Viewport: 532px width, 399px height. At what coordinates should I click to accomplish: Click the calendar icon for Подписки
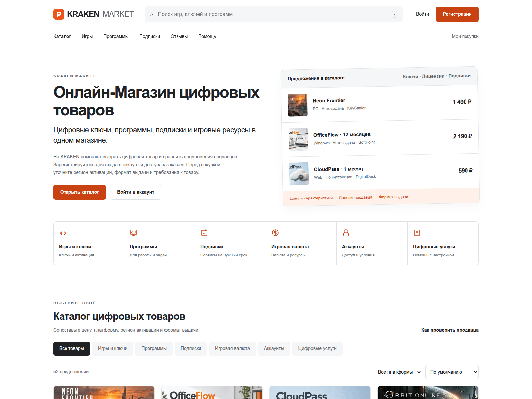coord(204,233)
